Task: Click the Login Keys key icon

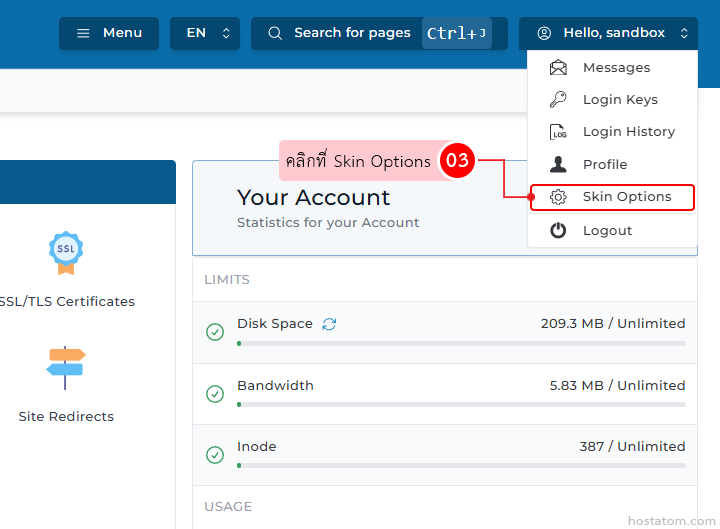Action: [558, 99]
